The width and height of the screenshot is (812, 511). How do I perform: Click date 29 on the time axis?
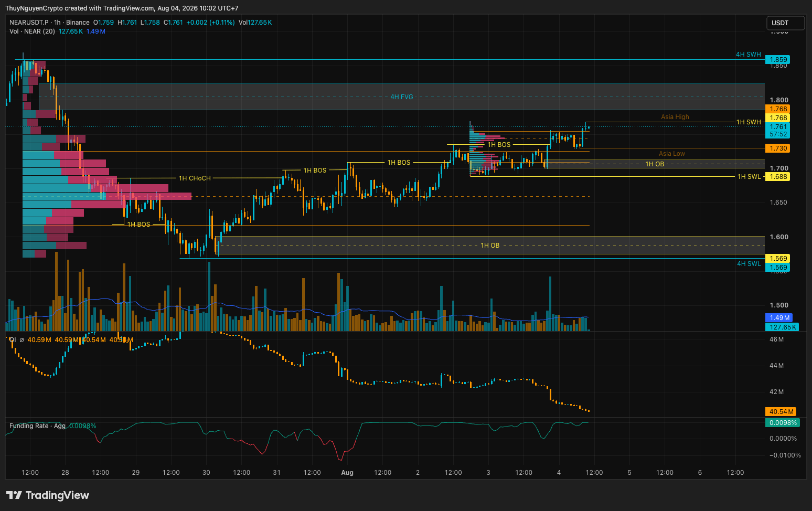[136, 473]
